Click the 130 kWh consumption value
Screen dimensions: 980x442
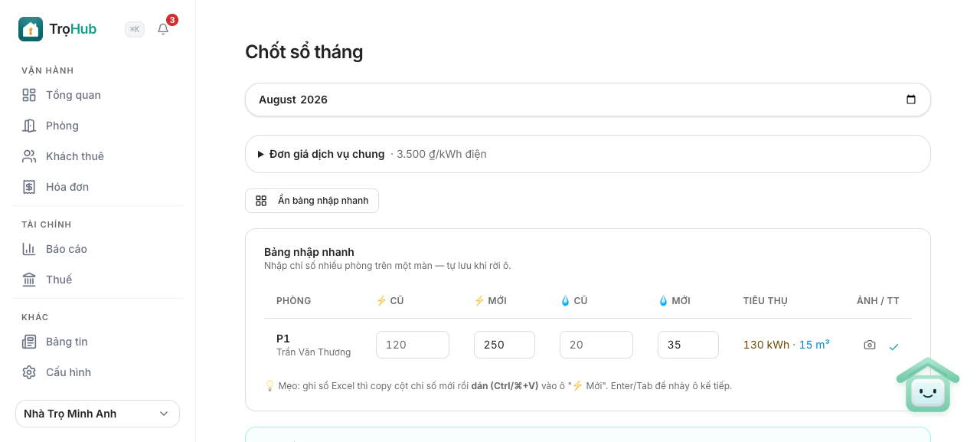(x=766, y=345)
